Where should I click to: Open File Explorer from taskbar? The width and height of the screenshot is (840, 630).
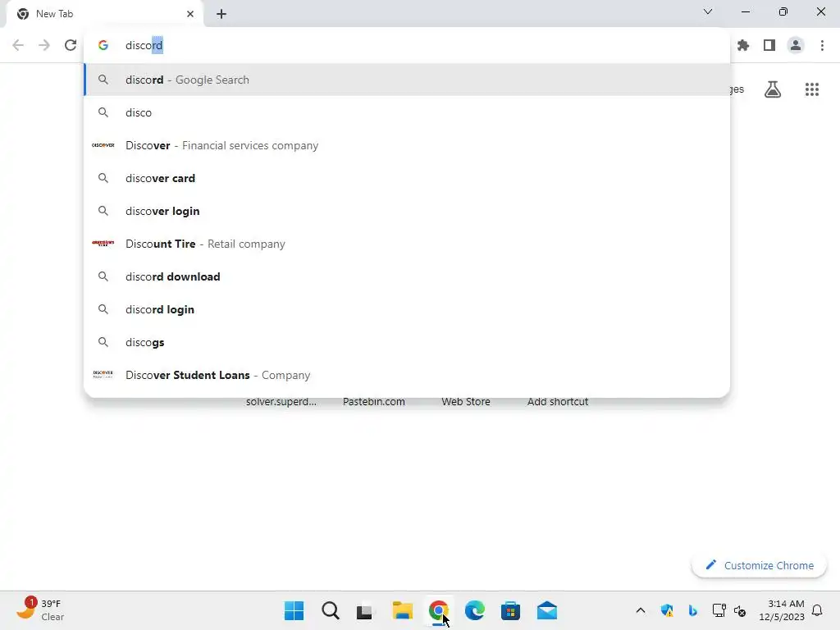(x=402, y=610)
